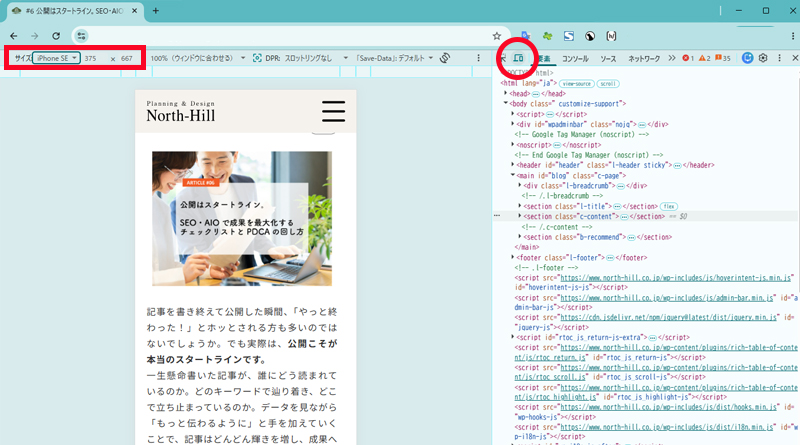
Task: Expand the div wpadminbar node
Action: point(513,124)
